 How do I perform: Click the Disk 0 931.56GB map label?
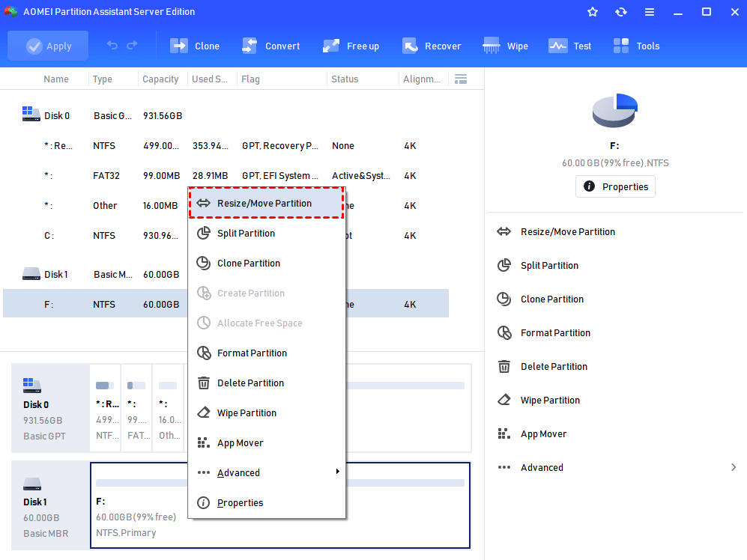50,407
